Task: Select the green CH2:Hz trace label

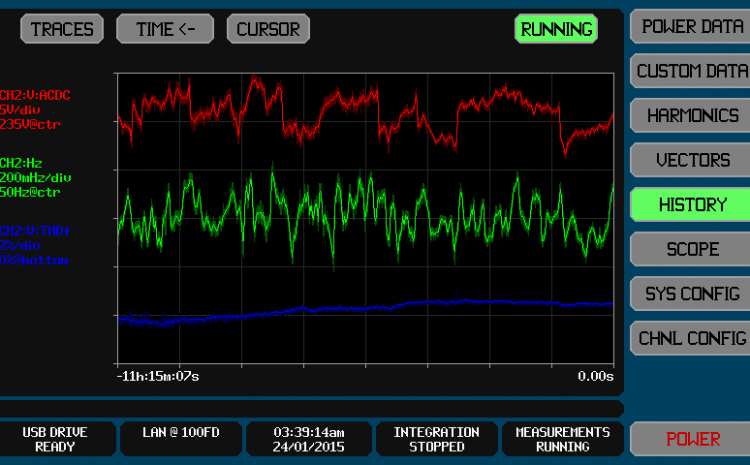Action: point(35,176)
